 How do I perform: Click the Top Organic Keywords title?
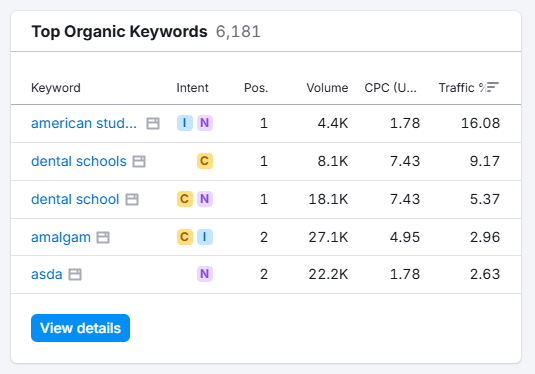pyautogui.click(x=119, y=32)
